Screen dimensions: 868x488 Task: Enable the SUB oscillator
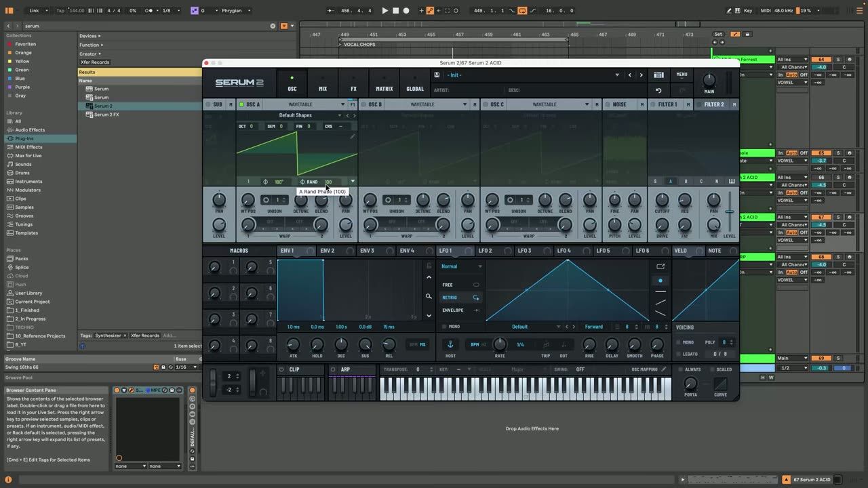tap(208, 104)
